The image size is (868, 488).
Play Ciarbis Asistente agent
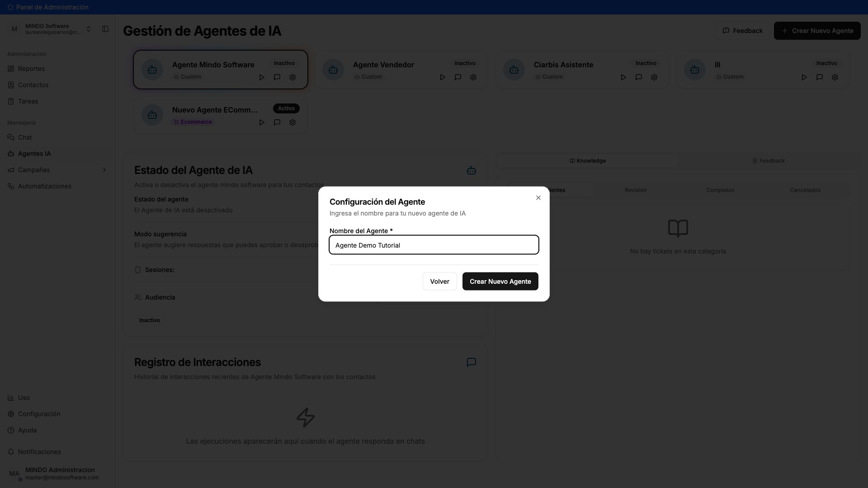pyautogui.click(x=623, y=77)
